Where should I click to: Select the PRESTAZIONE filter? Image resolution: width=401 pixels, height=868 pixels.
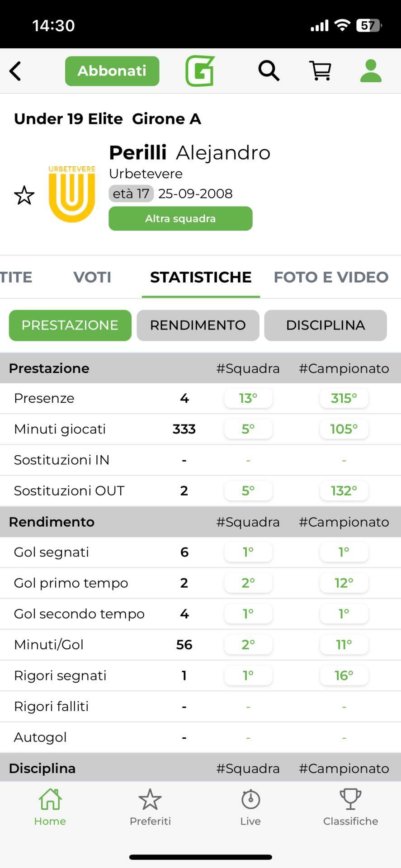[70, 325]
